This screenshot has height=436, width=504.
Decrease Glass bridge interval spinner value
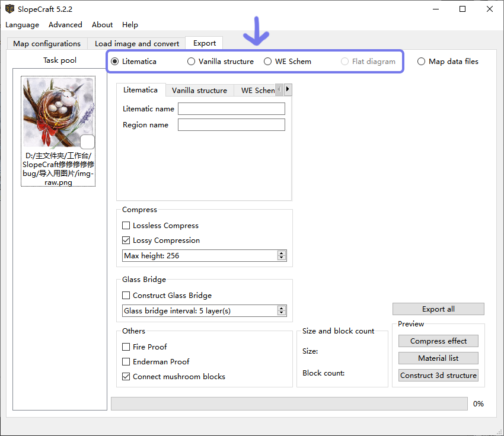[282, 313]
